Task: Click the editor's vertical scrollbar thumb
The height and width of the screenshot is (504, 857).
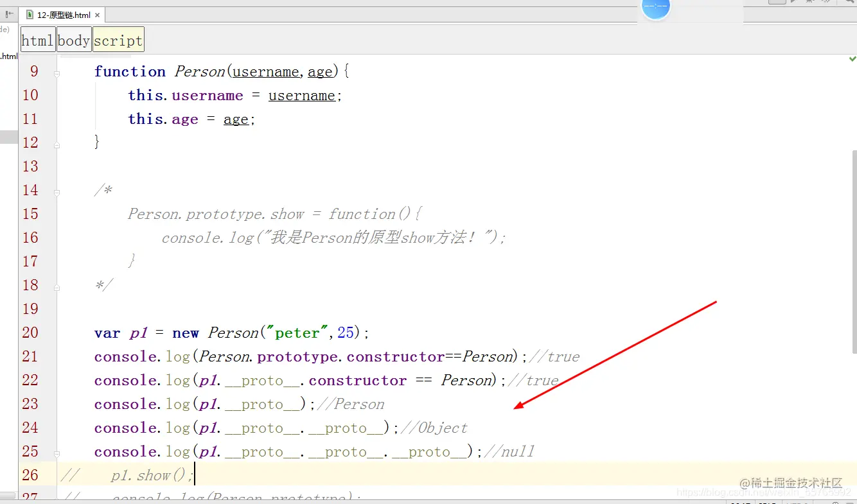Action: [x=854, y=252]
